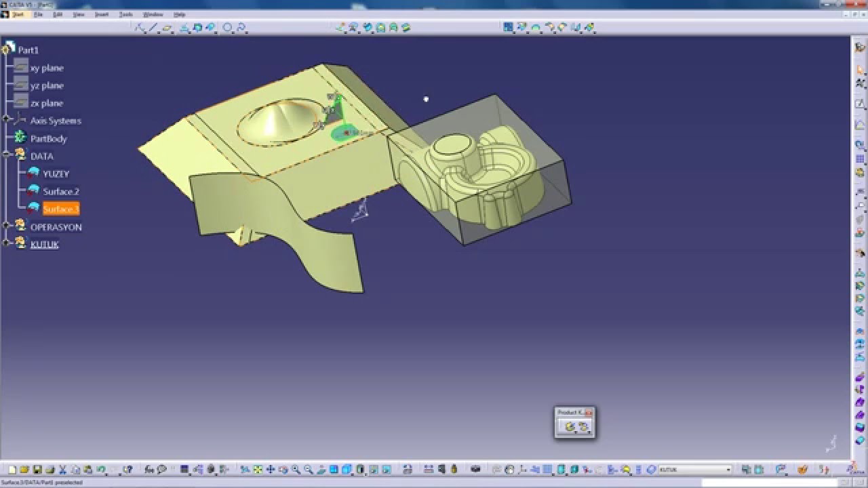Viewport: 868px width, 488px height.
Task: Select OPERASYON node in the tree
Action: (56, 226)
